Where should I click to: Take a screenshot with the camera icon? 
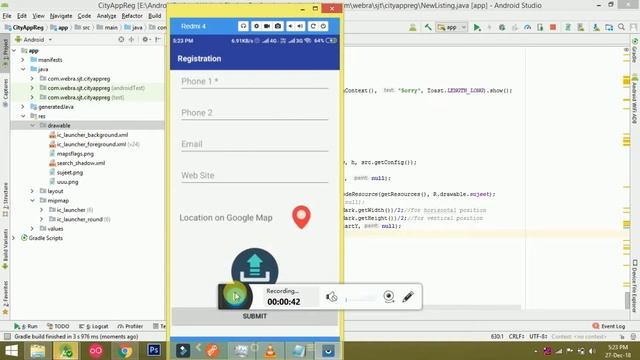coord(278,26)
